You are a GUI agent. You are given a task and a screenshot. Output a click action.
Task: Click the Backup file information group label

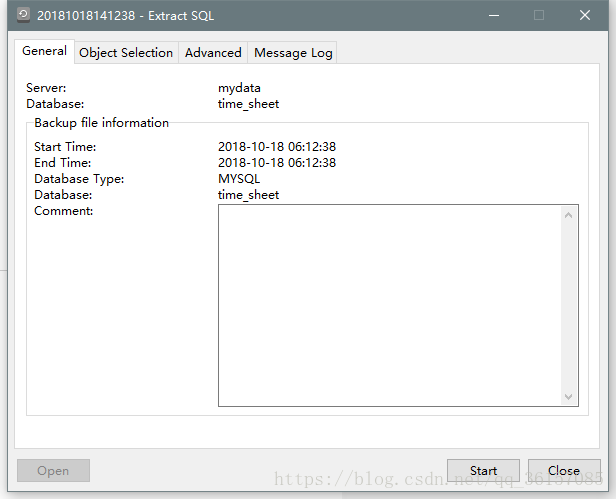click(101, 123)
